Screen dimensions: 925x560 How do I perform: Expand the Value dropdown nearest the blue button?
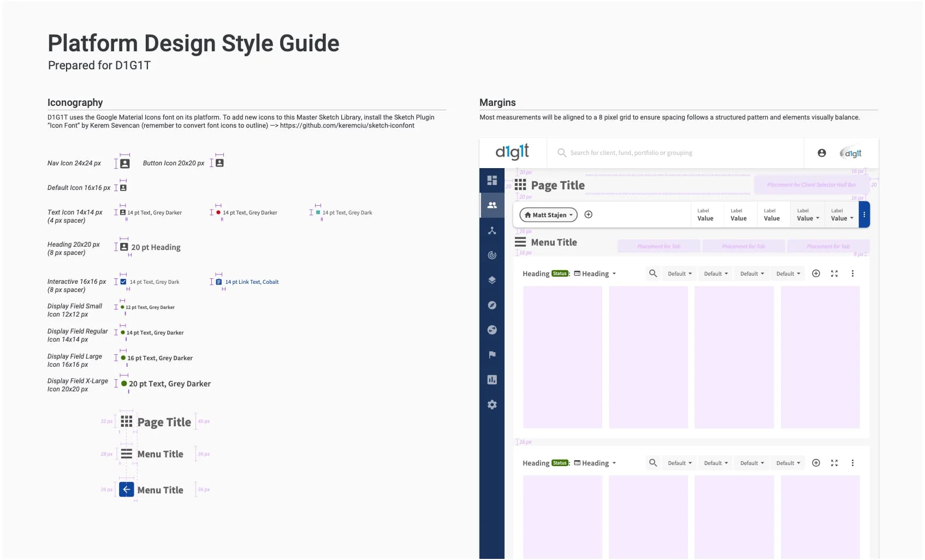click(842, 218)
